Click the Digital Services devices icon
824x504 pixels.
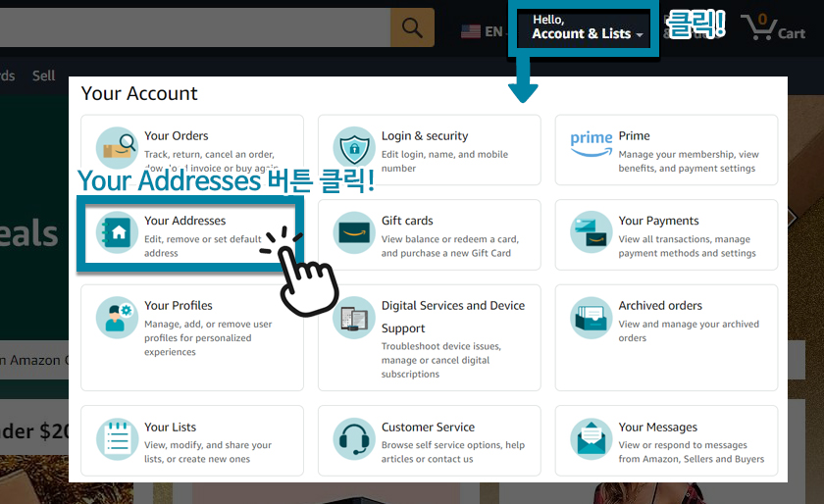click(354, 318)
